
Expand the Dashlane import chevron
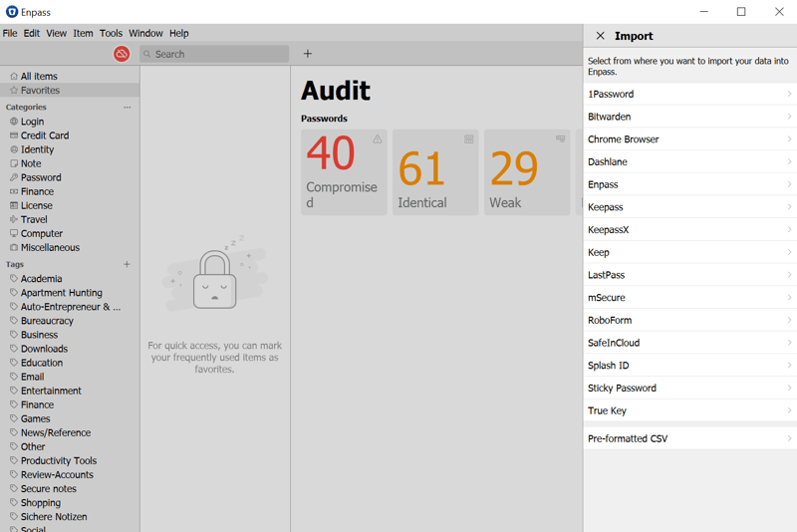point(789,161)
